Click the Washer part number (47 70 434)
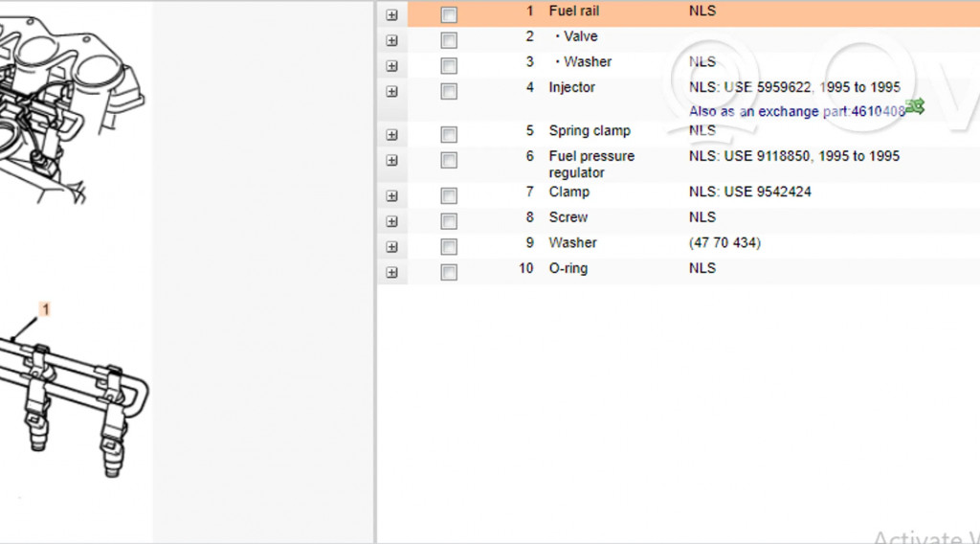The height and width of the screenshot is (544, 980). [x=724, y=242]
